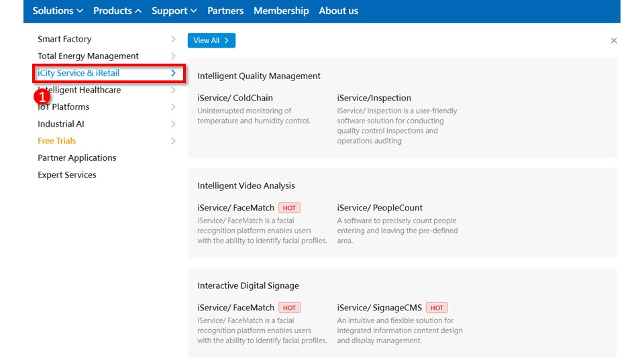Expand Smart Factory submenu arrow
644x362 pixels.
[173, 40]
